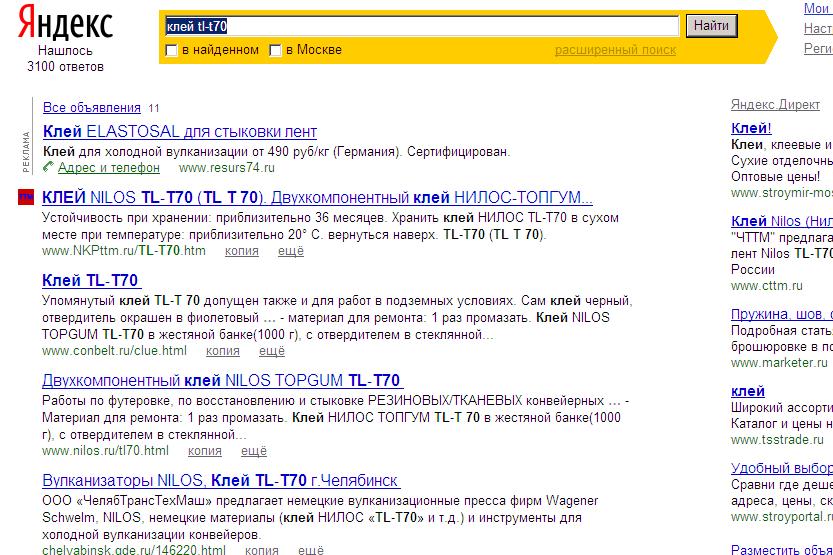
Task: Click www.NKPttm.ru/TL-T70.htm URL text
Action: (124, 251)
